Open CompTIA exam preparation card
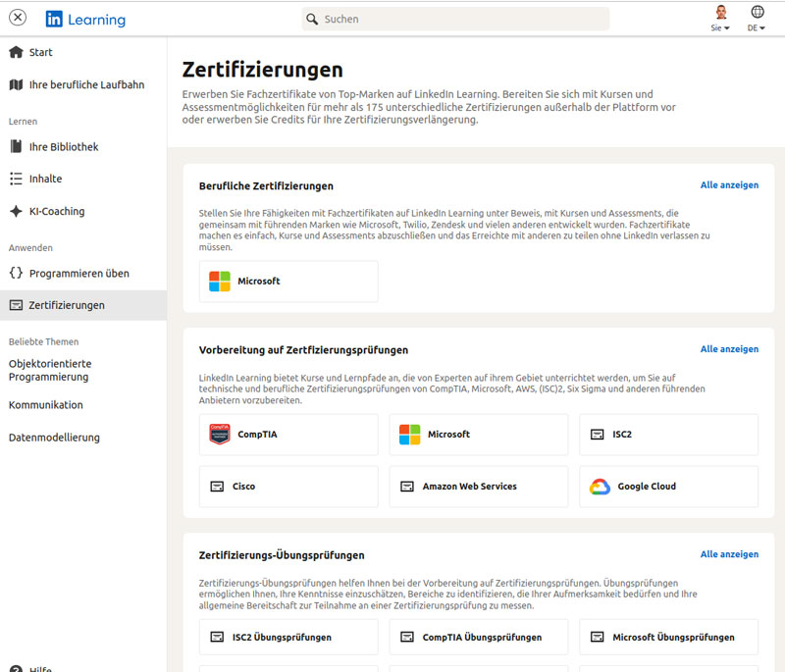 [x=288, y=435]
